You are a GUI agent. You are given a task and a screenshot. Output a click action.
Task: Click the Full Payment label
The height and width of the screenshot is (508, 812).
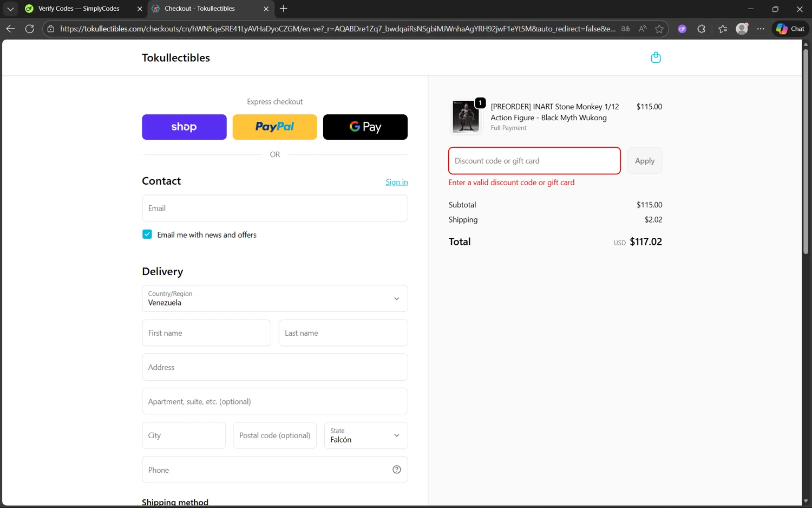(x=508, y=128)
